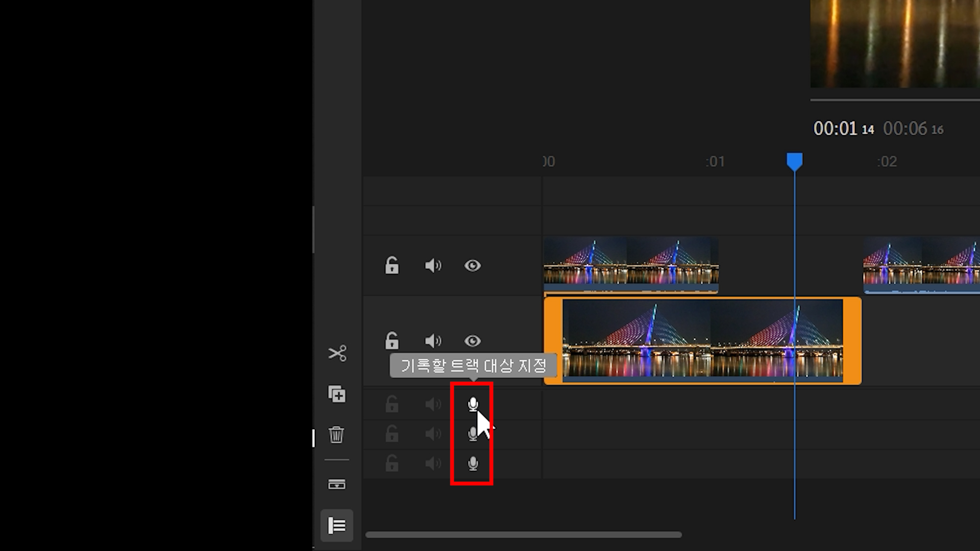The image size is (980, 551).
Task: Select the first clip on upper track
Action: pos(631,265)
